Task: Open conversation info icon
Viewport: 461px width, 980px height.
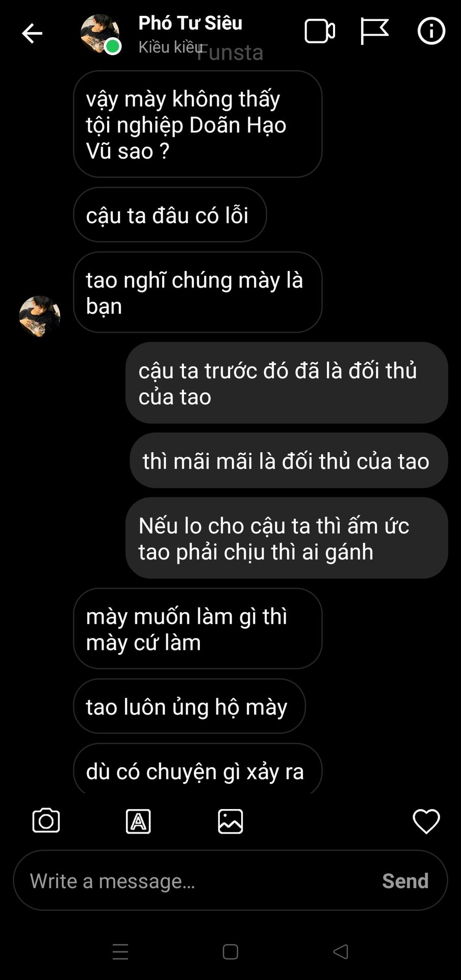Action: click(x=431, y=31)
